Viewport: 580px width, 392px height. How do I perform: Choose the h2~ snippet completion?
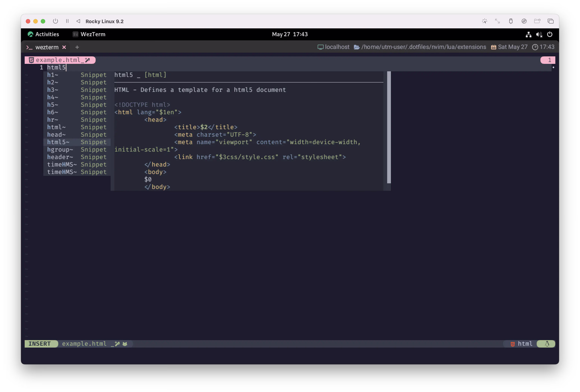[x=77, y=82]
